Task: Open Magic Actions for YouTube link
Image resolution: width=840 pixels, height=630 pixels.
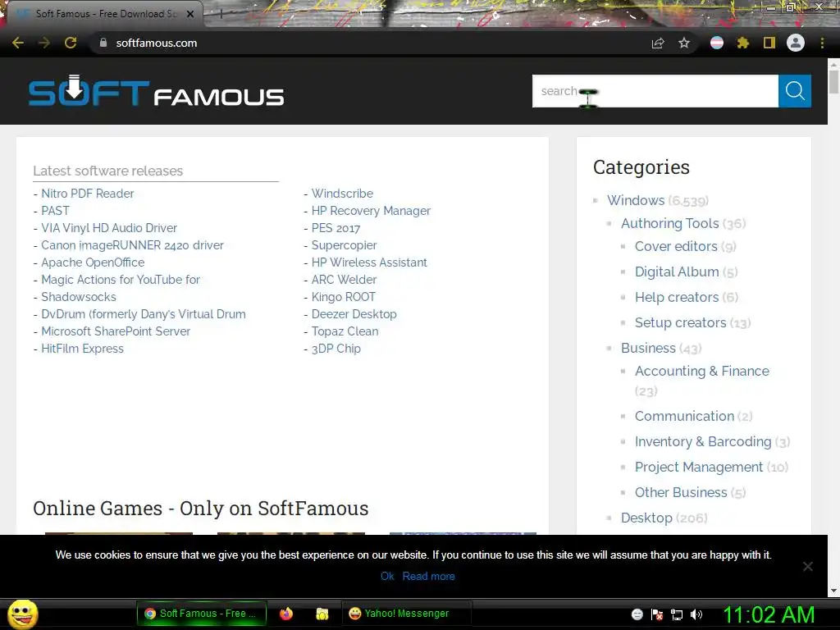Action: (x=121, y=279)
